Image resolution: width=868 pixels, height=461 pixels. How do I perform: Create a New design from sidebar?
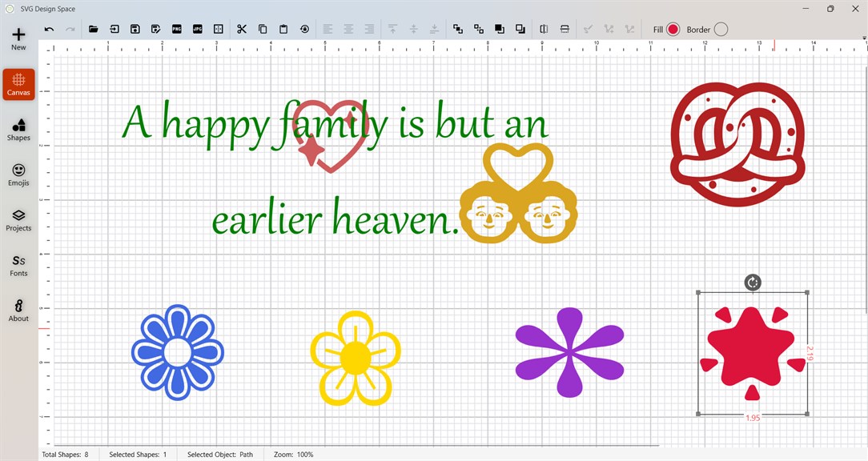[x=19, y=39]
